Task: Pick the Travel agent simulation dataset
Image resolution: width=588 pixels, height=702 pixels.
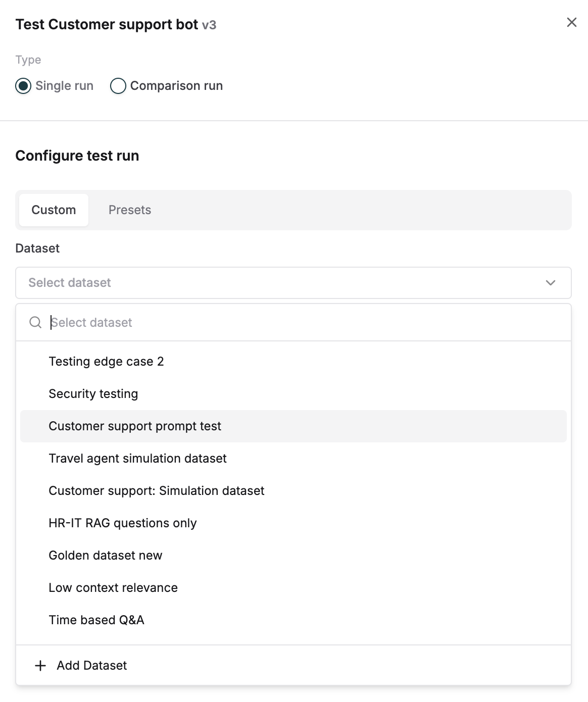Action: (137, 459)
